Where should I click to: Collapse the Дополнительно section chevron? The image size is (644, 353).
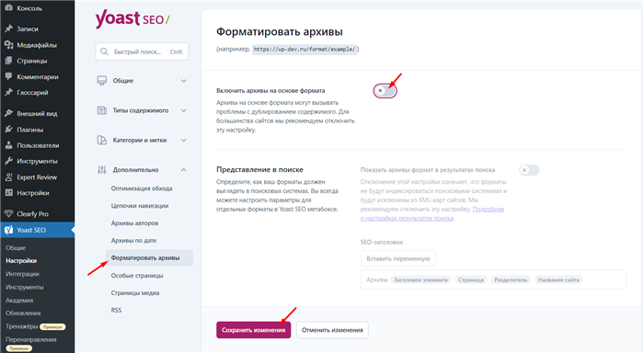[184, 169]
